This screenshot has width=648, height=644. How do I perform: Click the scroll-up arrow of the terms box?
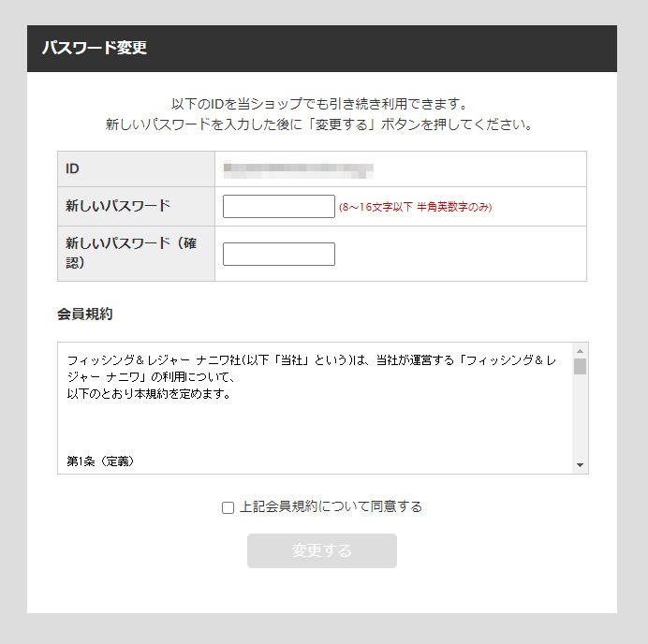click(x=581, y=351)
